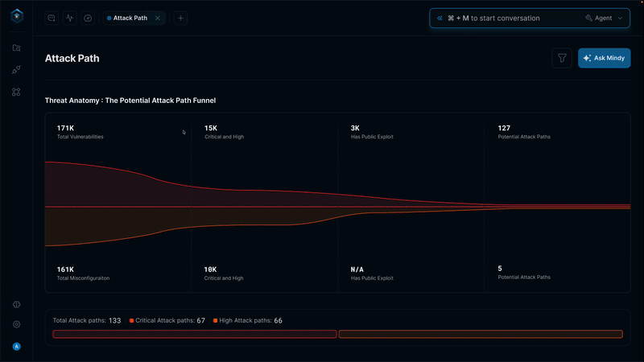Click the brain icon in the sidebar
644x362 pixels.
coord(16,305)
